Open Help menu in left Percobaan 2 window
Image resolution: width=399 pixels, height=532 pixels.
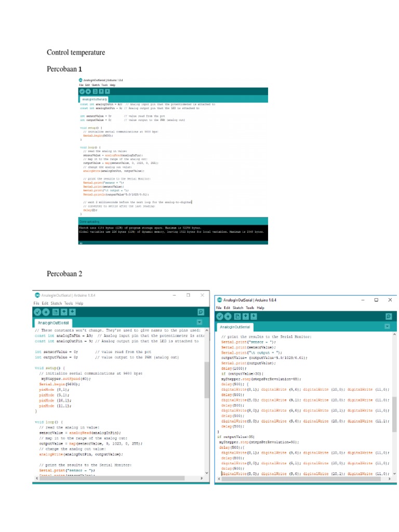(x=79, y=303)
